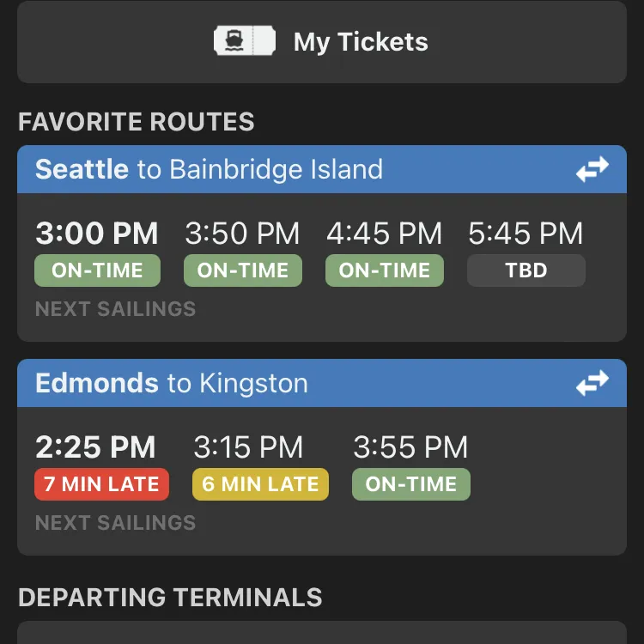The image size is (644, 644).
Task: Tap the 7 MIN LATE red badge
Action: pyautogui.click(x=101, y=484)
